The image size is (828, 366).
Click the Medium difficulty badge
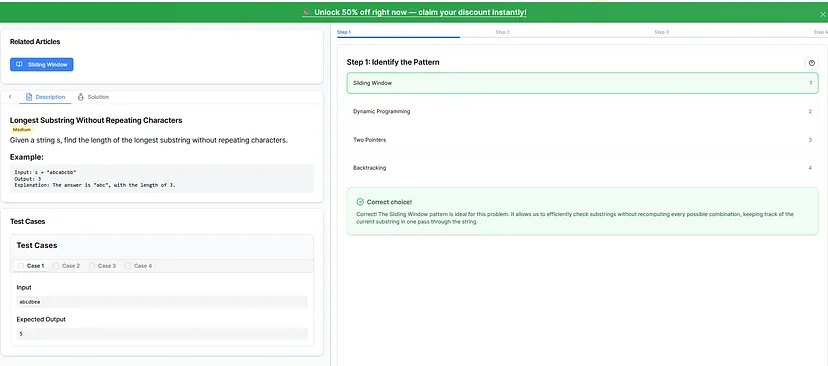click(x=22, y=129)
